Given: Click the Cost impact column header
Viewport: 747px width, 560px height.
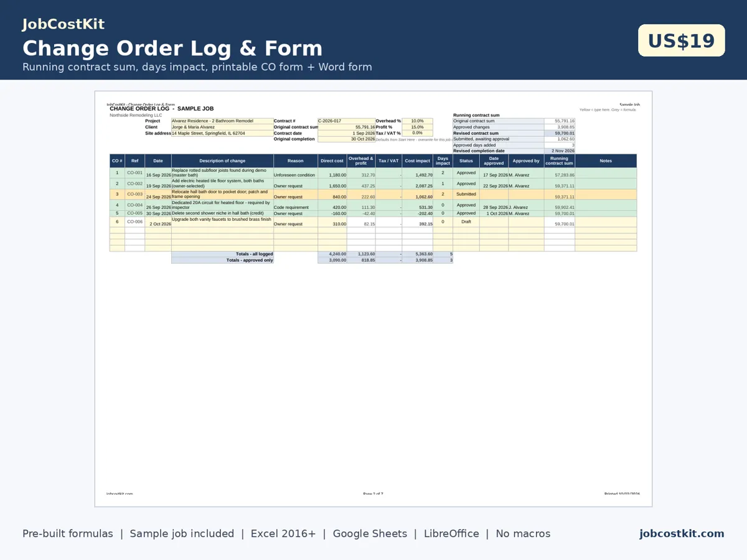Looking at the screenshot, I should pyautogui.click(x=417, y=161).
